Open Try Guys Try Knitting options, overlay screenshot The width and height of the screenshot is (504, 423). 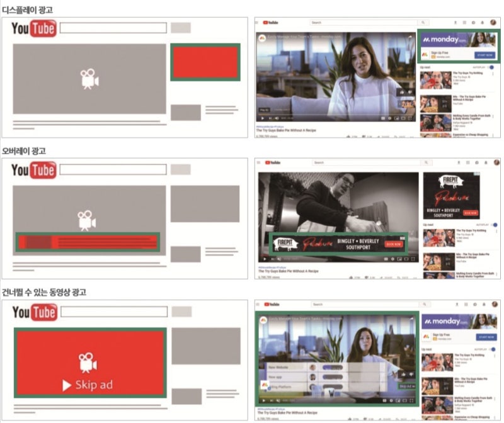click(497, 231)
